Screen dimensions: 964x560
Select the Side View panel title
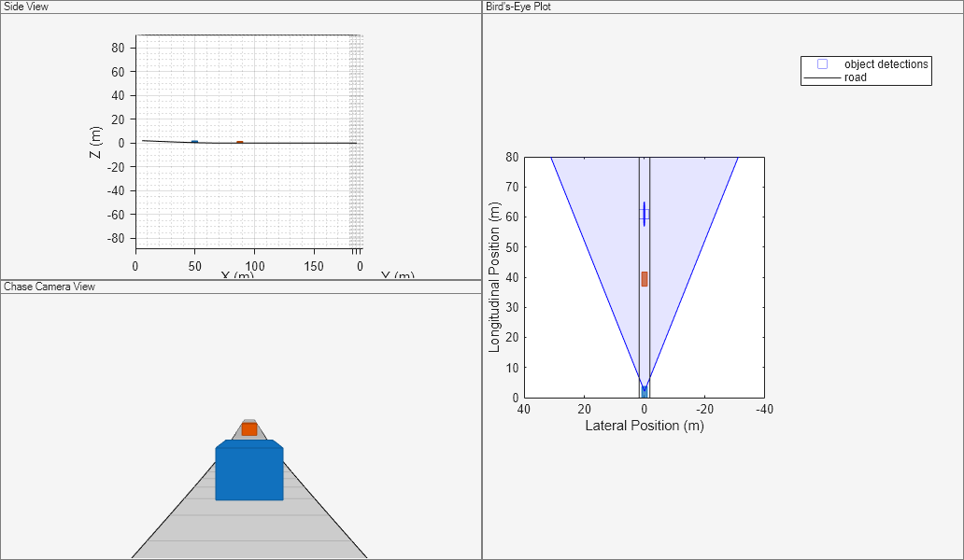coord(26,7)
